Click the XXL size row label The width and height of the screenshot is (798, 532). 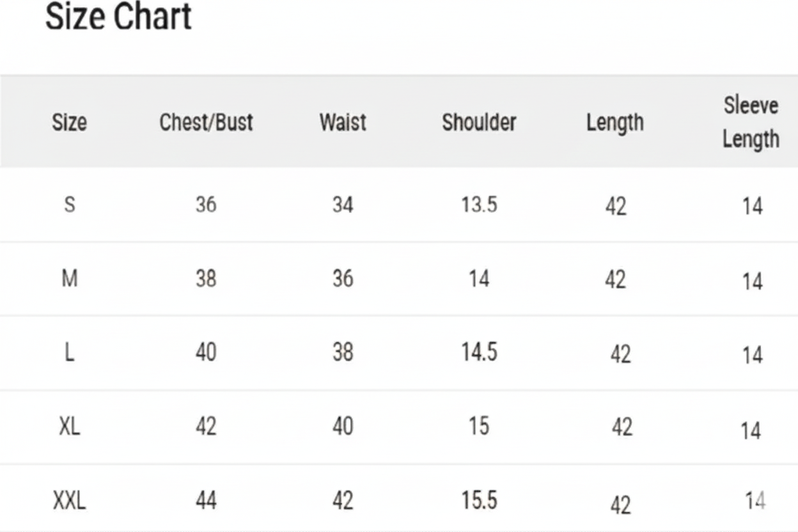tap(69, 501)
